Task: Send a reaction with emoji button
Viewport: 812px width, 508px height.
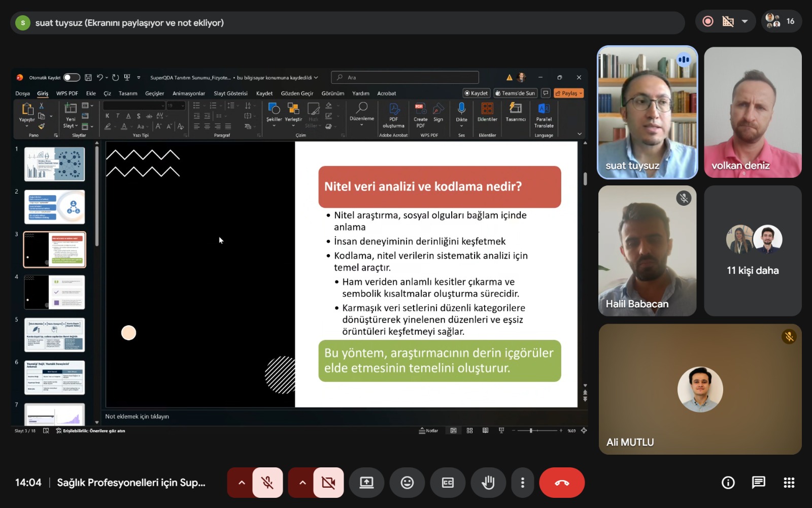Action: 407,483
